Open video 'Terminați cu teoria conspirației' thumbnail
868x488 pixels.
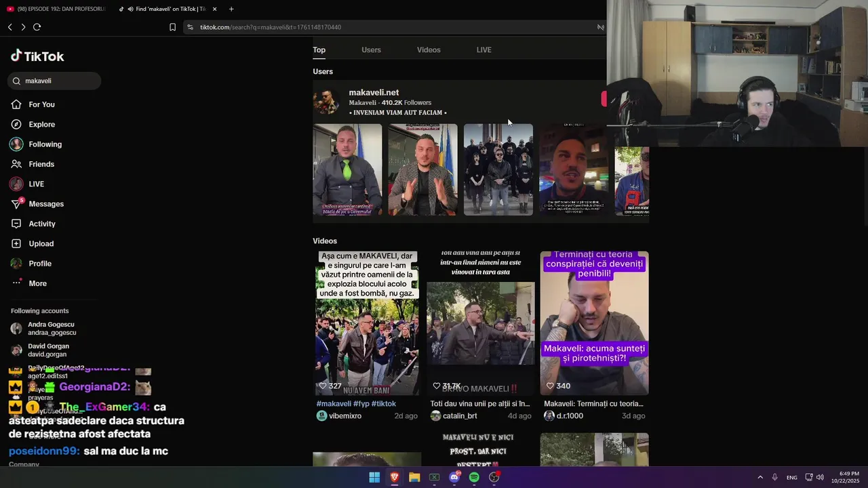[x=594, y=323]
